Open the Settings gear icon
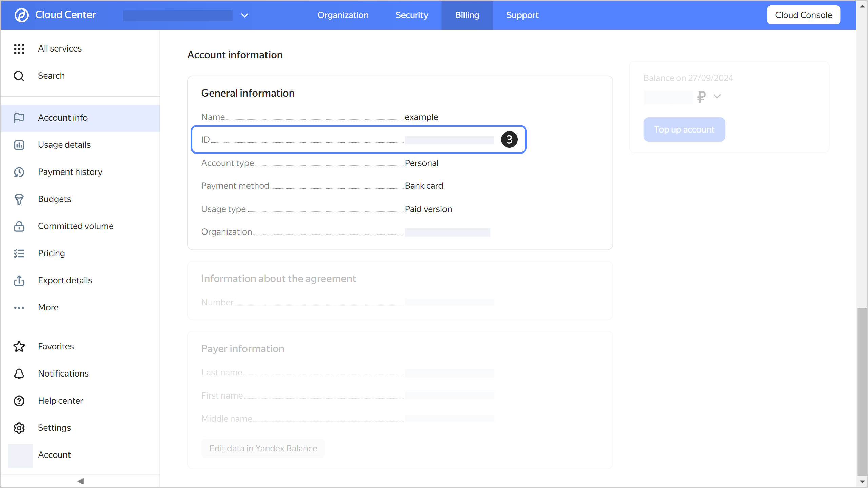 pos(19,428)
